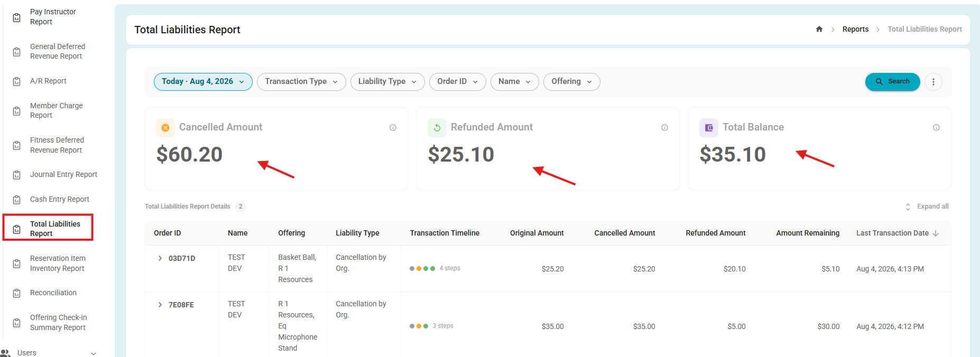Open the three-dot more options menu

(933, 82)
